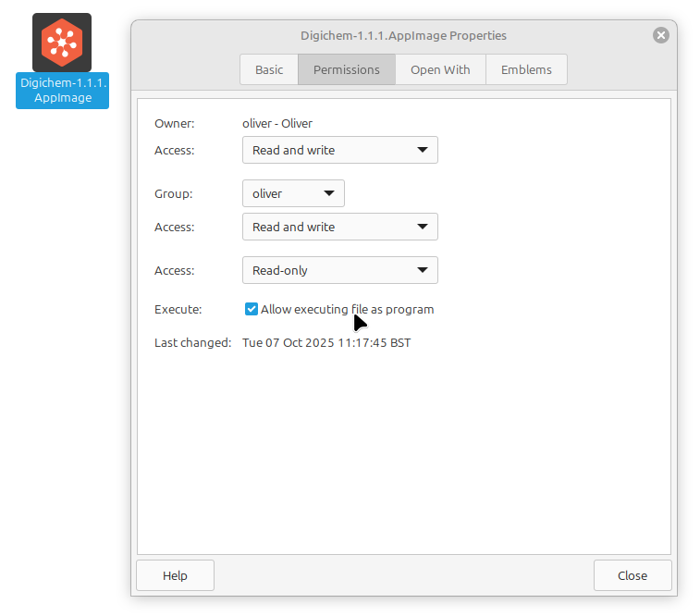Viewport: 700px width, 616px height.
Task: Open the Group access Read and write dropdown
Action: pyautogui.click(x=339, y=227)
